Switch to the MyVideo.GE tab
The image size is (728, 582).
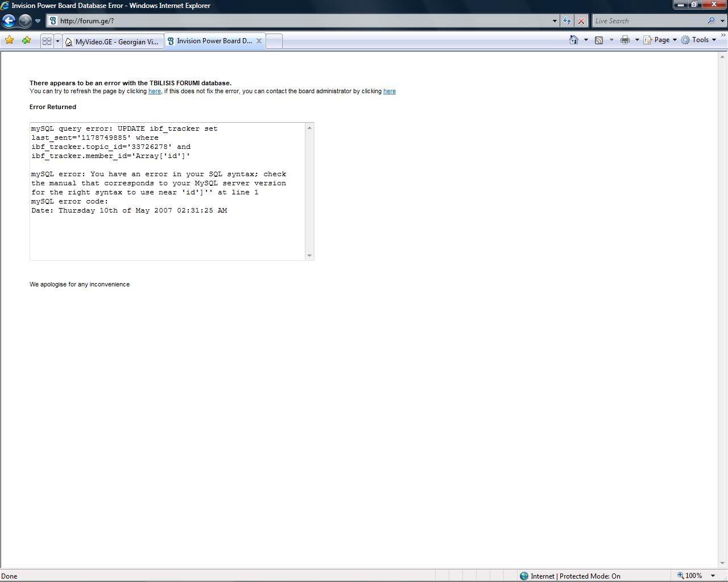113,41
